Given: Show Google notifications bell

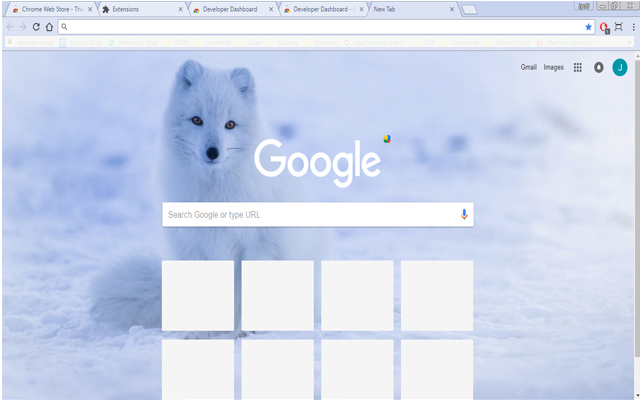Looking at the screenshot, I should coord(598,67).
